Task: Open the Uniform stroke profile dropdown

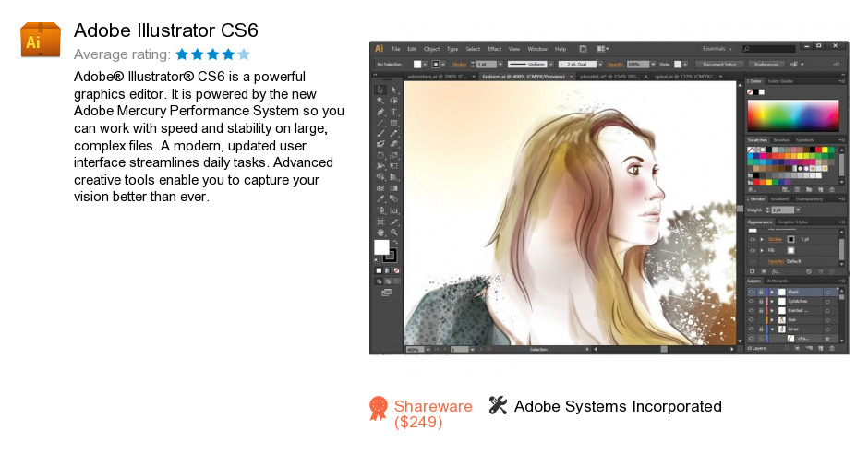Action: click(x=550, y=65)
